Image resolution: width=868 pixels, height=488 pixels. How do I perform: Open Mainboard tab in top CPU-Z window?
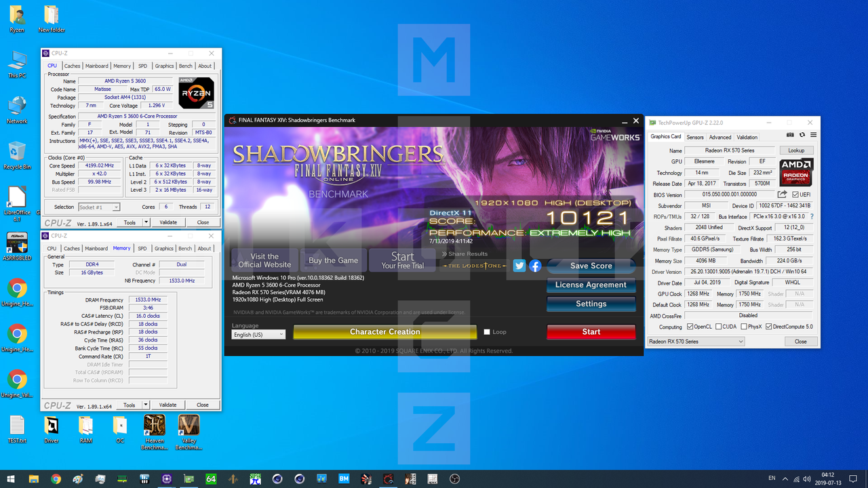click(x=97, y=66)
